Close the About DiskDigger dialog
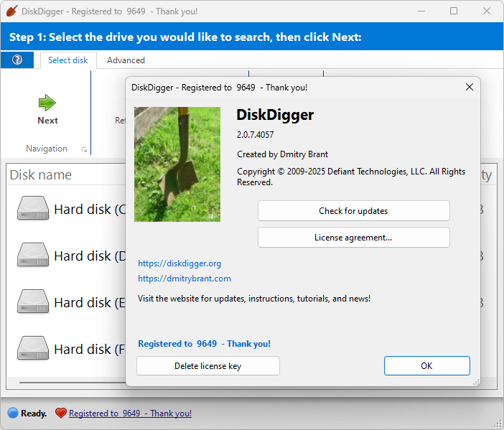The width and height of the screenshot is (504, 430). coord(470,87)
